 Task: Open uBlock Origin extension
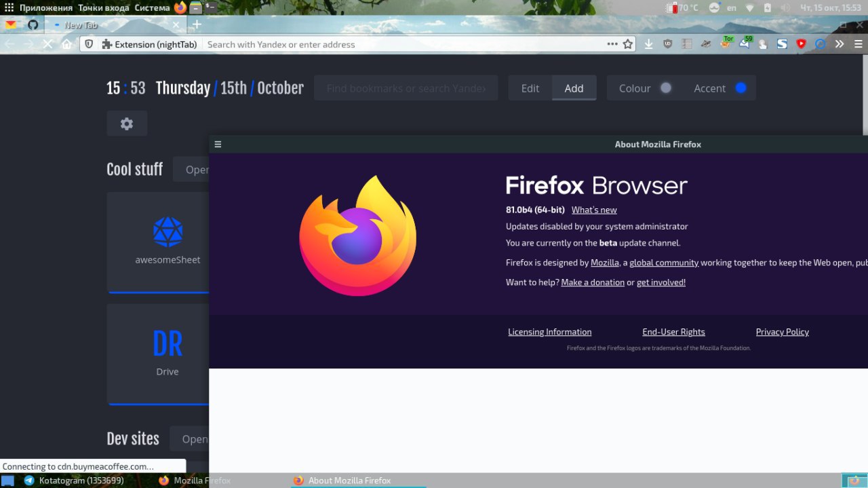click(668, 44)
